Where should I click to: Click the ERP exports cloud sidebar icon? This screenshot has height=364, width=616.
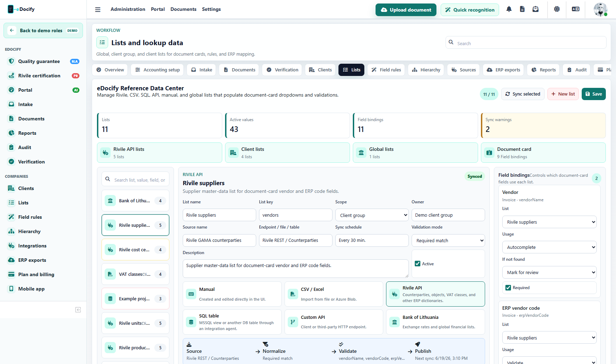pyautogui.click(x=12, y=260)
